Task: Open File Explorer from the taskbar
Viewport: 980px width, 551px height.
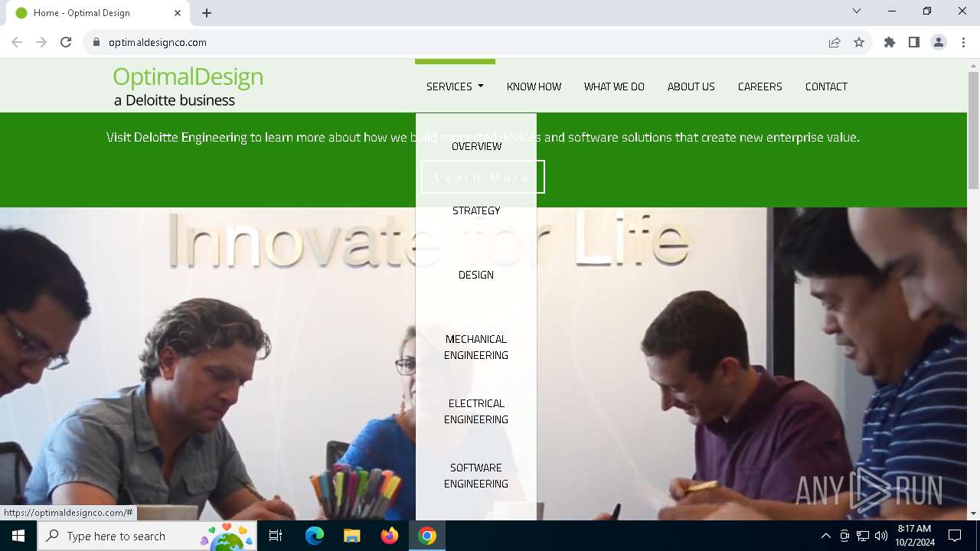Action: click(351, 536)
